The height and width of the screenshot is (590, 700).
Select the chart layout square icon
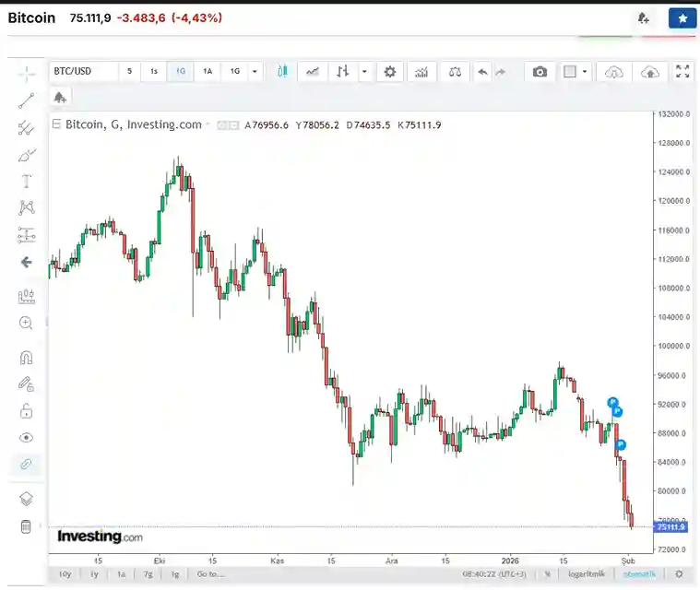[570, 71]
